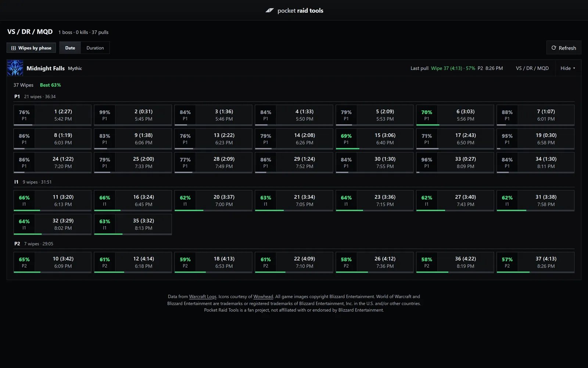The width and height of the screenshot is (588, 368).
Task: Sort pulls by Date
Action: (x=70, y=48)
